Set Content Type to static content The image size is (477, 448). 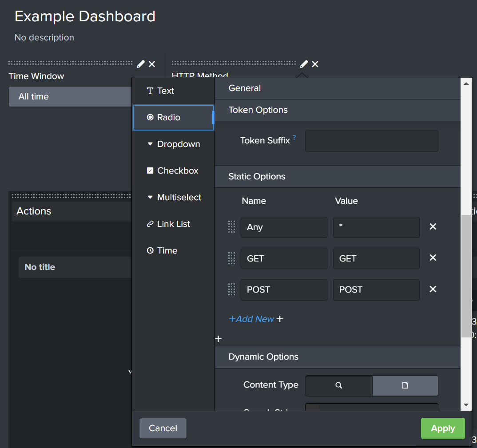(x=405, y=385)
